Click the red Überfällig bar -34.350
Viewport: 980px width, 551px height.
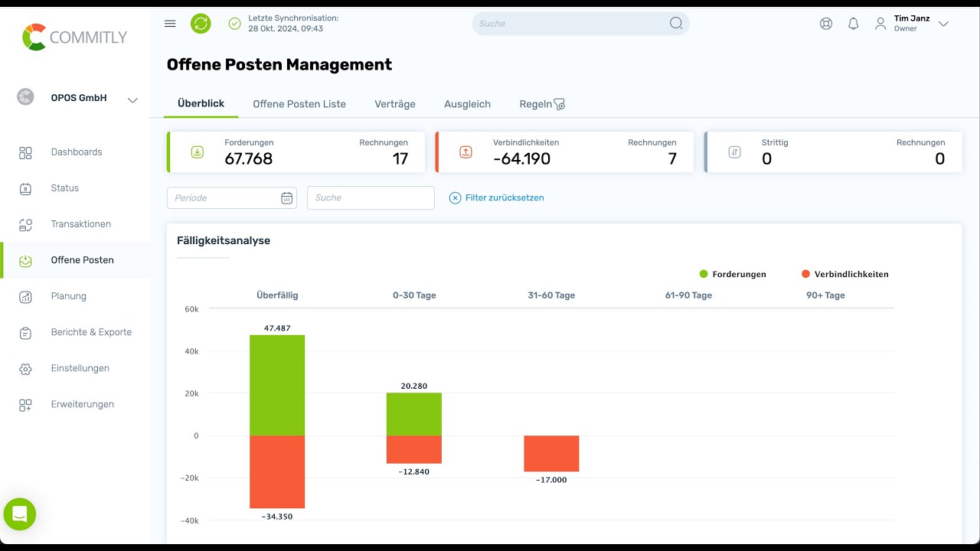pyautogui.click(x=277, y=471)
